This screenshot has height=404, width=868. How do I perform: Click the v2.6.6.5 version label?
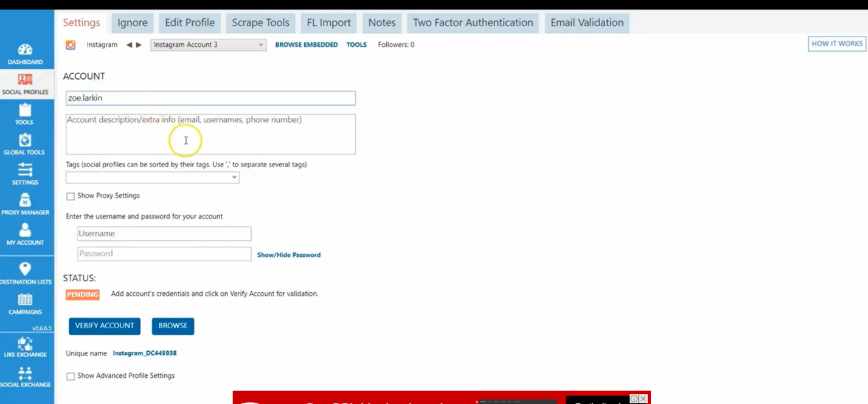point(42,328)
